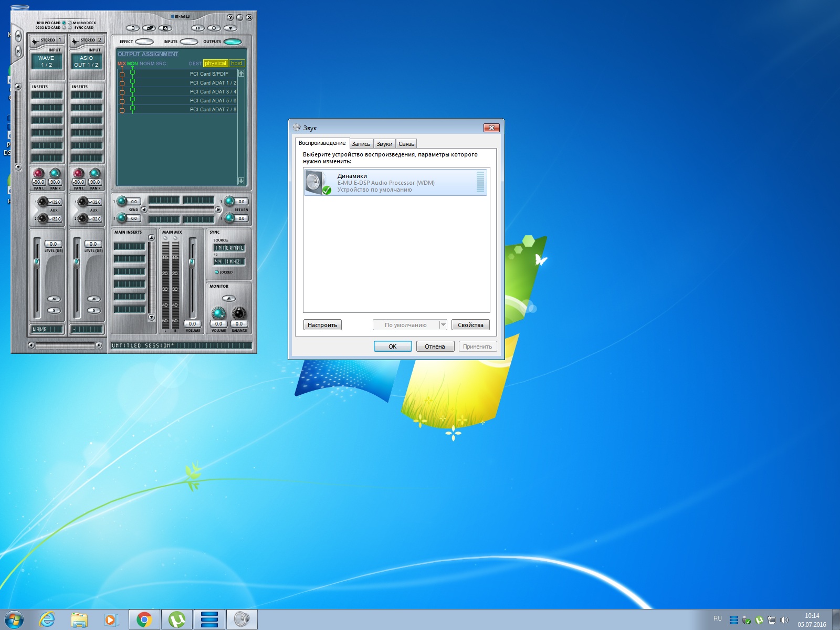Select the Динамики E-MU playback device
This screenshot has width=840, height=630.
[395, 183]
